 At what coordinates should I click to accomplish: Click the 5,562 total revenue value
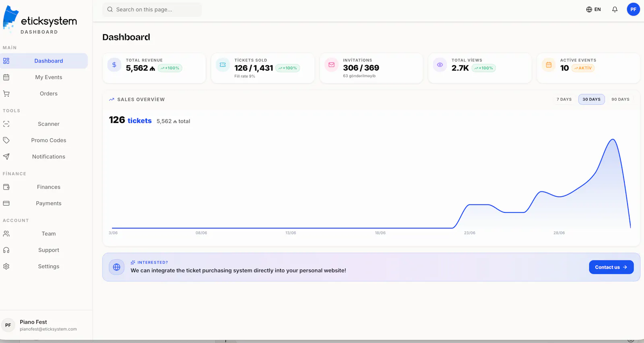140,68
